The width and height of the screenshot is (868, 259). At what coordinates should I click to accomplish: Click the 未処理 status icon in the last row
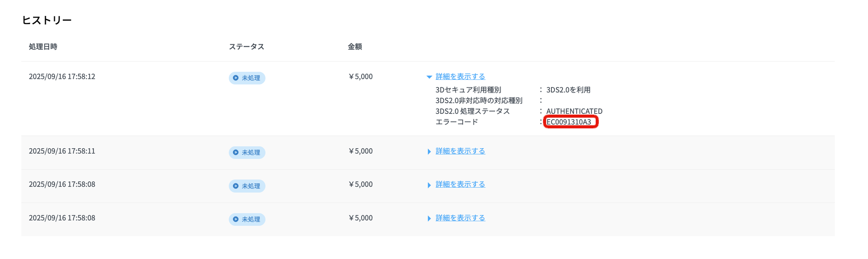(x=236, y=220)
